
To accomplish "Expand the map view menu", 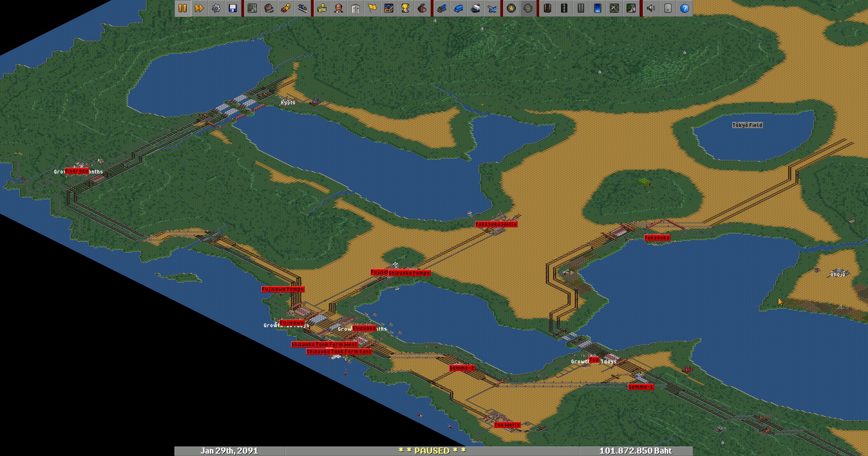I will pyautogui.click(x=252, y=8).
